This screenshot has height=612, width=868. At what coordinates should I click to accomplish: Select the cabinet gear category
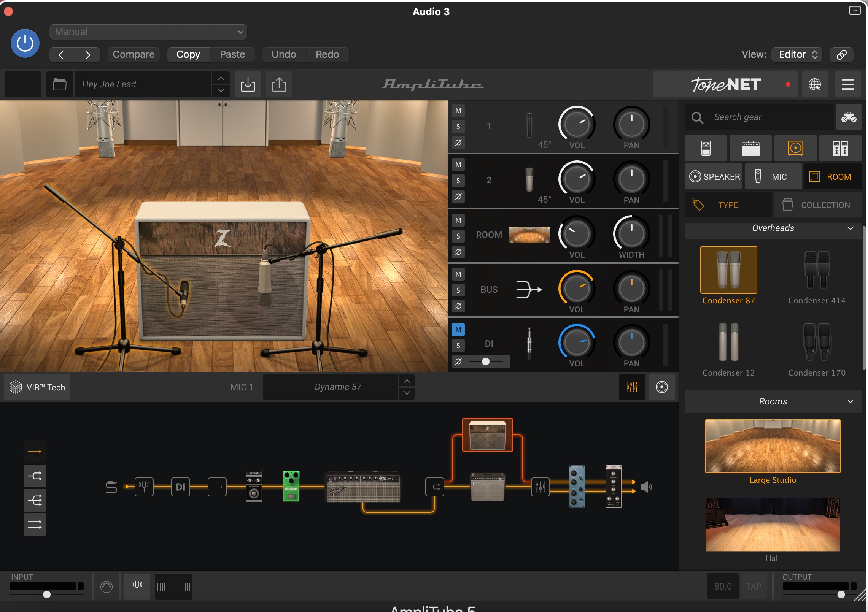[796, 148]
